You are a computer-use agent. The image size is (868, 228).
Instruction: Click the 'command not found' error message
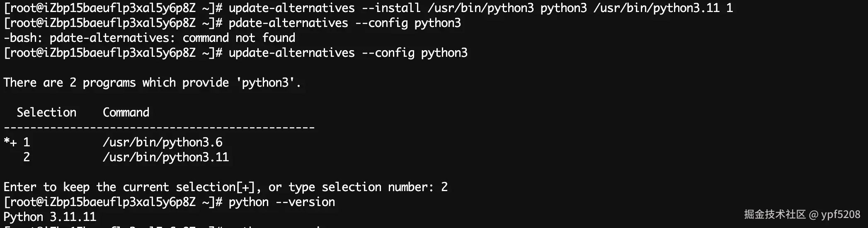pyautogui.click(x=239, y=38)
